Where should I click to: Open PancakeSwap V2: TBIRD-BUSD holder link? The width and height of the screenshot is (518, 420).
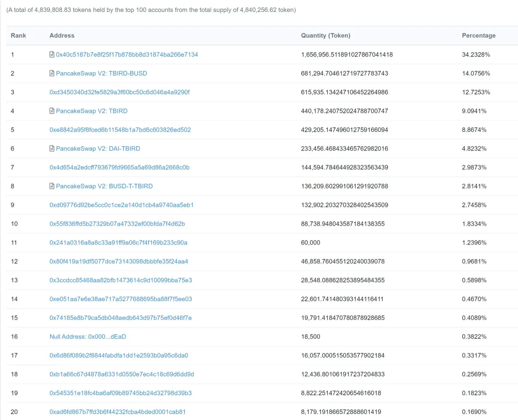(x=102, y=73)
